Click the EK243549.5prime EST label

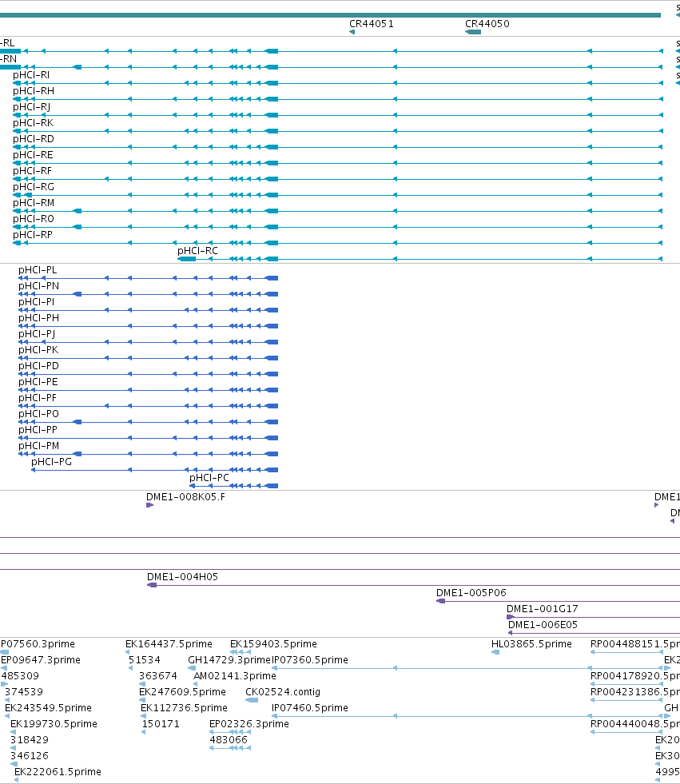49,708
